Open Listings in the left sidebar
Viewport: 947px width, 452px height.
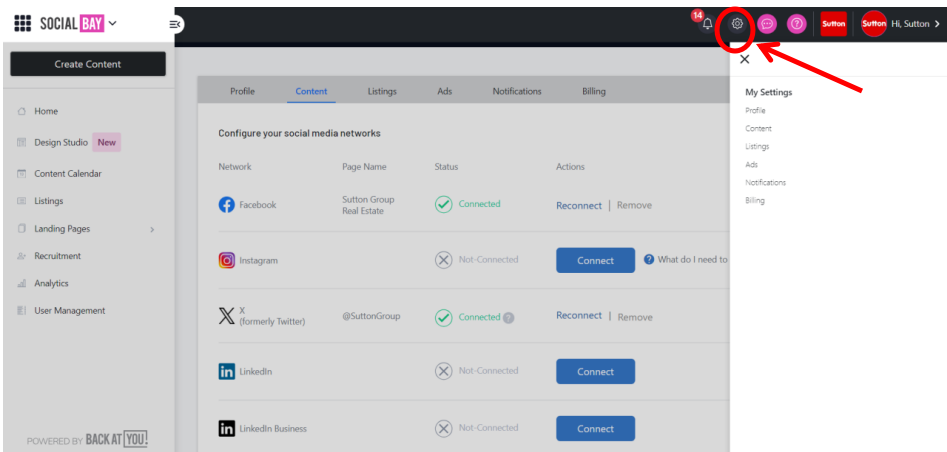point(48,201)
